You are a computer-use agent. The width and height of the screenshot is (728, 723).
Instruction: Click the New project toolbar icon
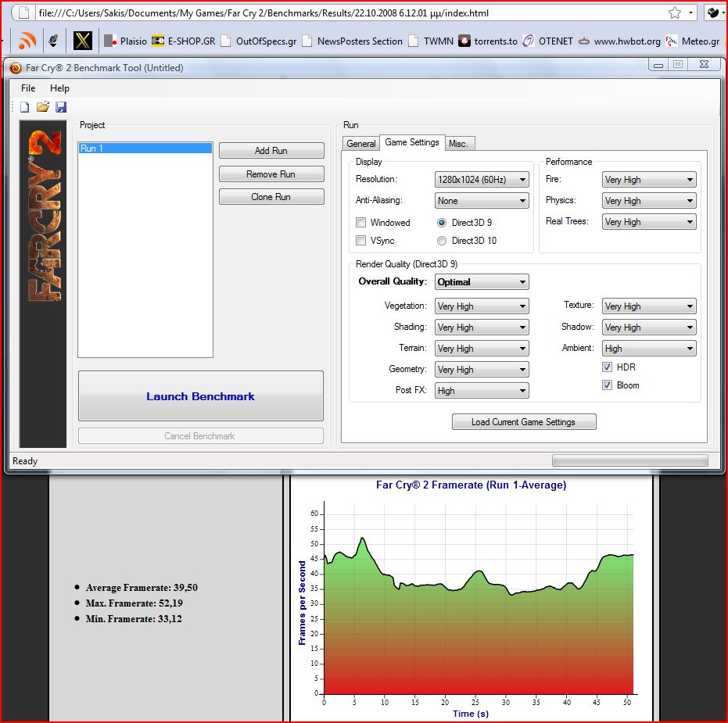24,107
